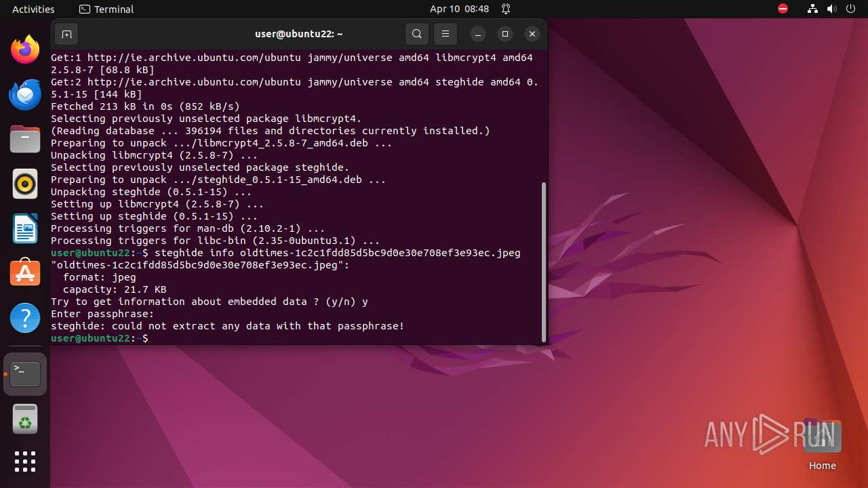Open the Files manager in dock
The width and height of the screenshot is (868, 488).
tap(25, 139)
